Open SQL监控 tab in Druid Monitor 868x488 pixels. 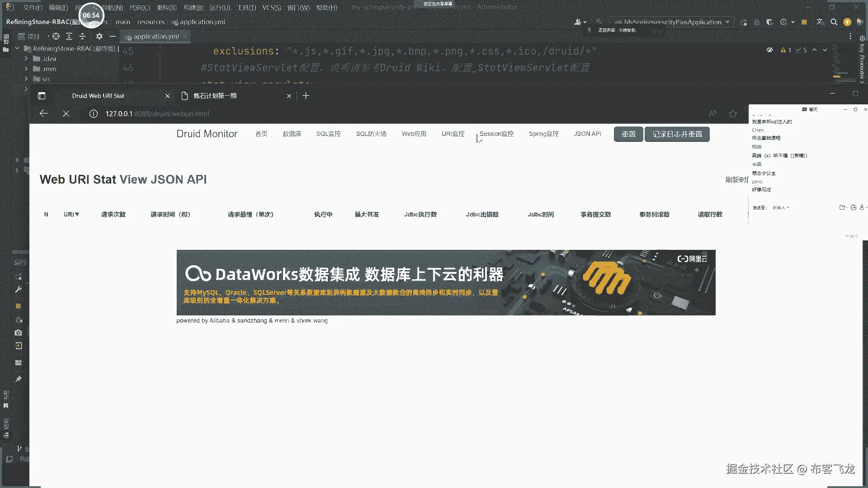pyautogui.click(x=328, y=134)
